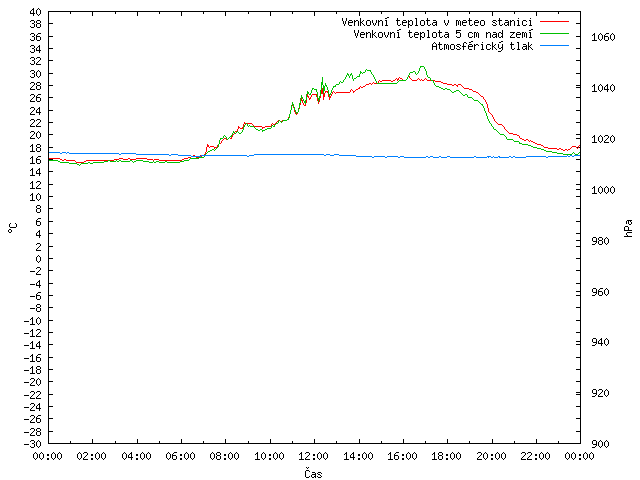Click the '0' temperature axis label
The image size is (640, 480).
[38, 259]
